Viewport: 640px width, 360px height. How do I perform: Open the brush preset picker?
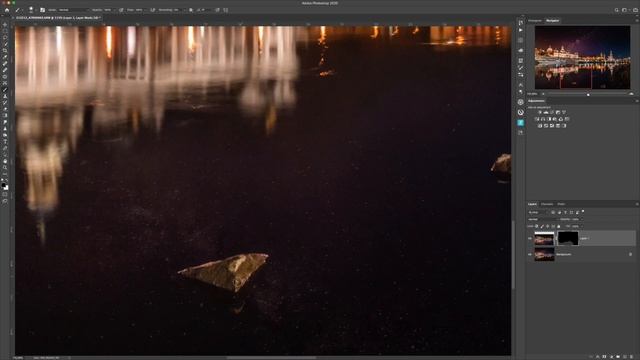31,10
